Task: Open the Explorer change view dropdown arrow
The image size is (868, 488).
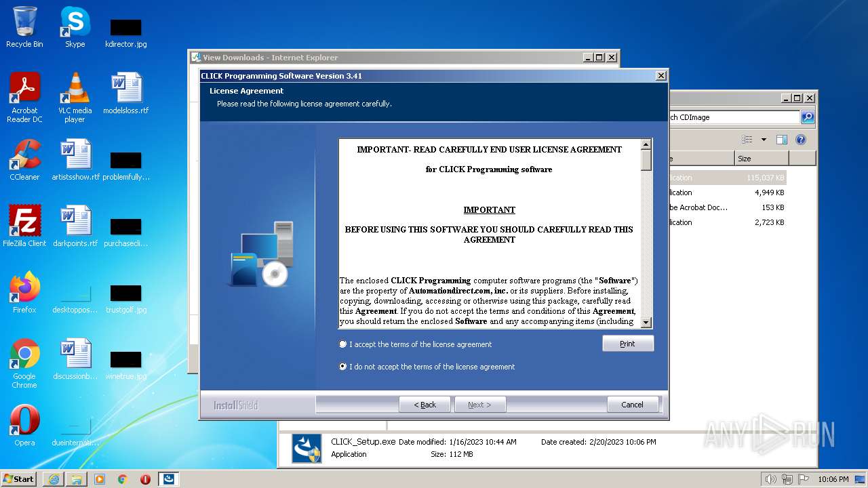Action: (x=764, y=140)
